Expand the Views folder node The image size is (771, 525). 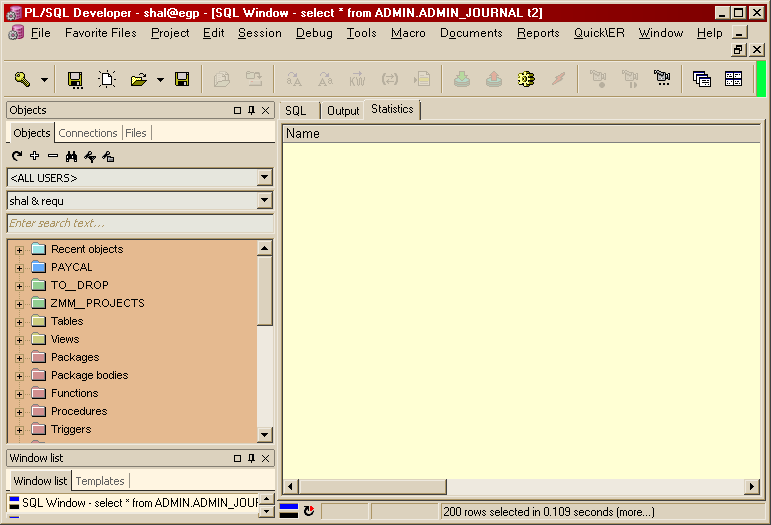pyautogui.click(x=19, y=340)
